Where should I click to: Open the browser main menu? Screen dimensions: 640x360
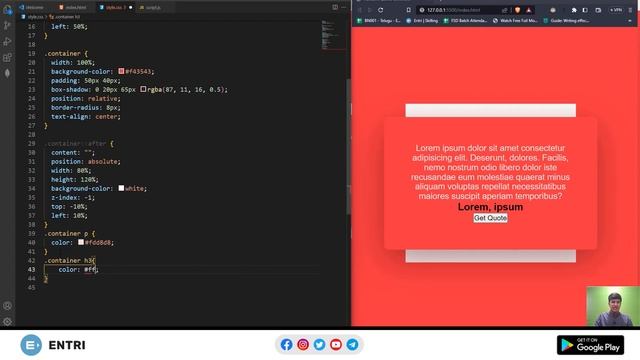tap(631, 10)
